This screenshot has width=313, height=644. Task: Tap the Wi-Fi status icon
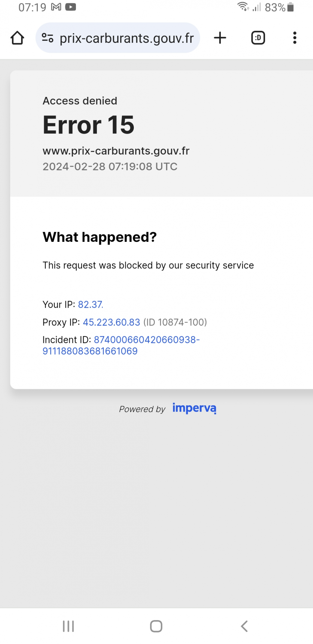coord(243,7)
